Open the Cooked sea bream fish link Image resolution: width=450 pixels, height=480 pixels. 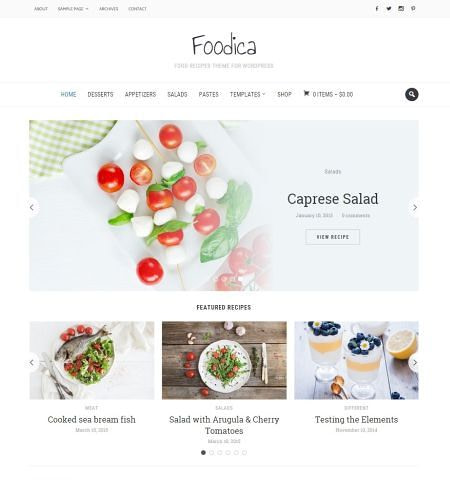pos(92,419)
